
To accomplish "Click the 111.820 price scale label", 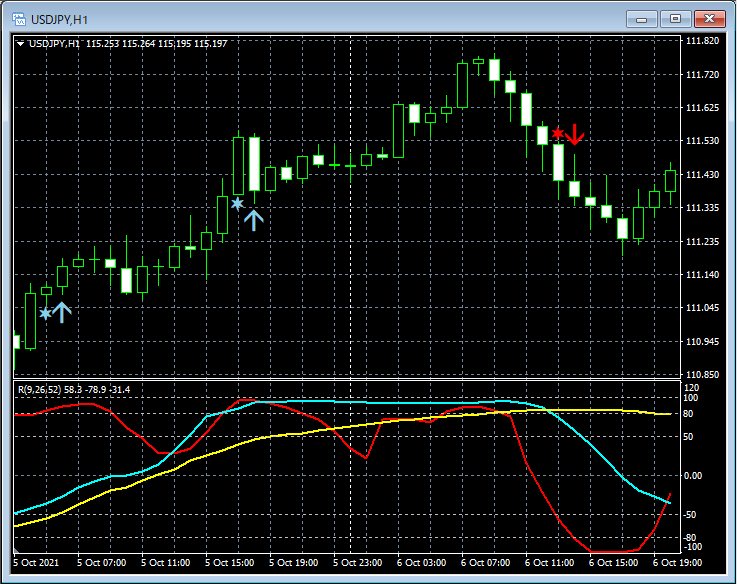I will (704, 41).
